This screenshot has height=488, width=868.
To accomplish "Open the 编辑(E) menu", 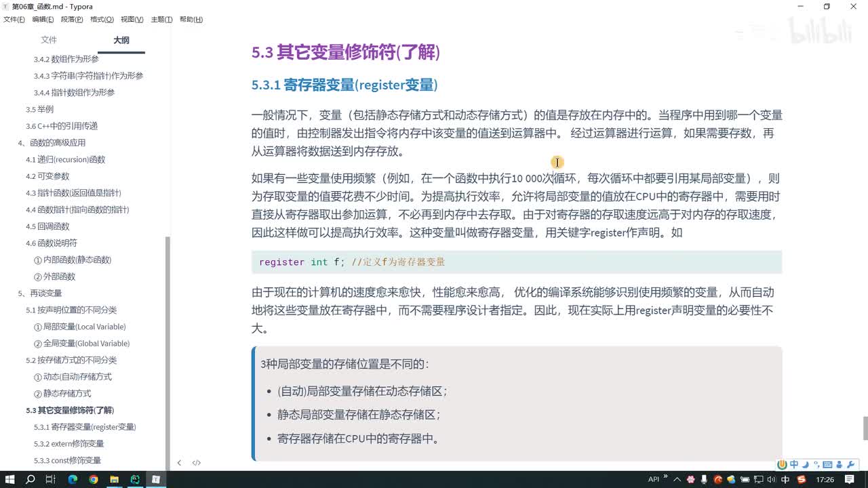I will [x=43, y=20].
